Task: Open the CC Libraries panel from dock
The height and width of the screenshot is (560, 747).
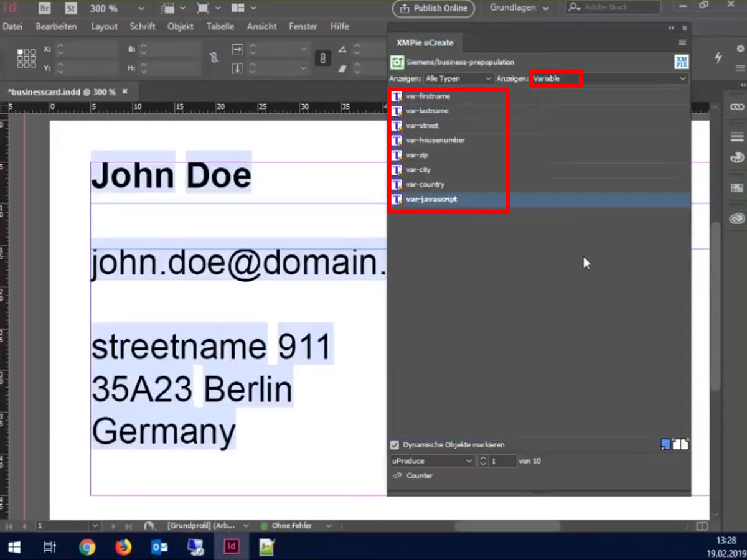Action: coord(737,218)
